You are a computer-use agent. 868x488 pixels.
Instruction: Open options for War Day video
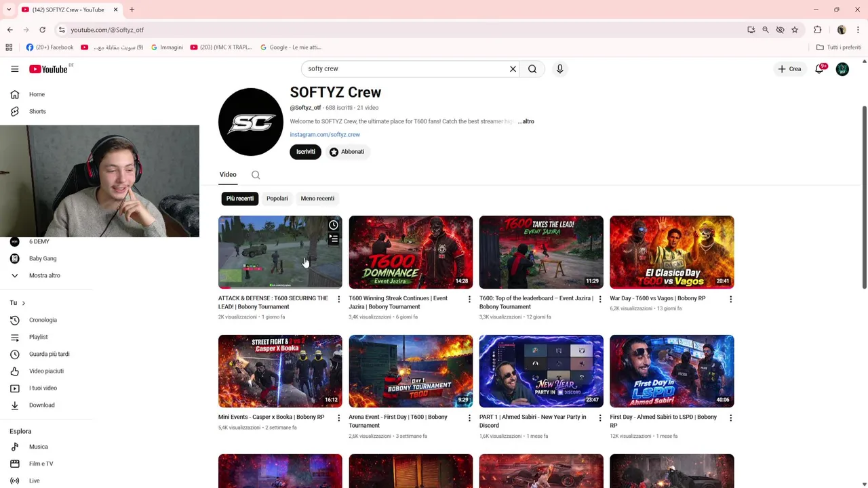coord(730,299)
